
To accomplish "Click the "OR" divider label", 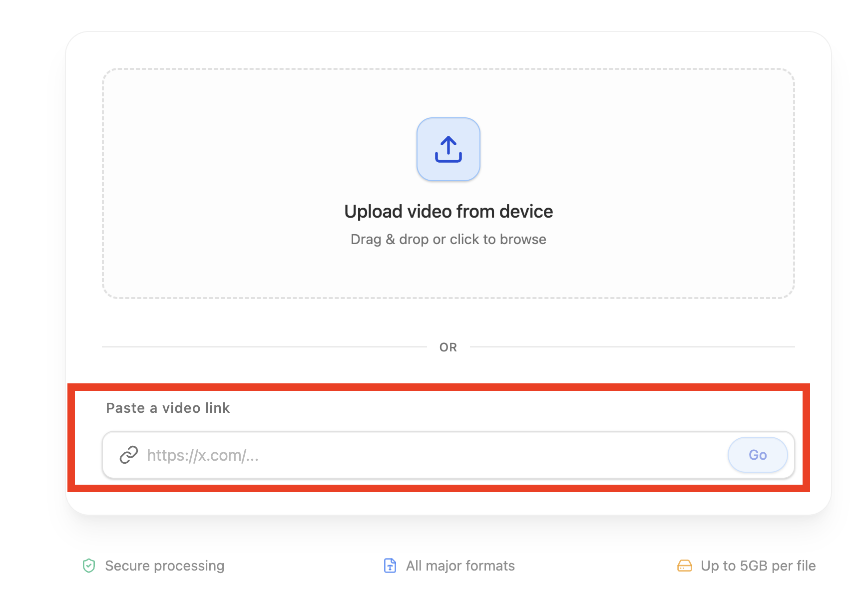I will 448,347.
